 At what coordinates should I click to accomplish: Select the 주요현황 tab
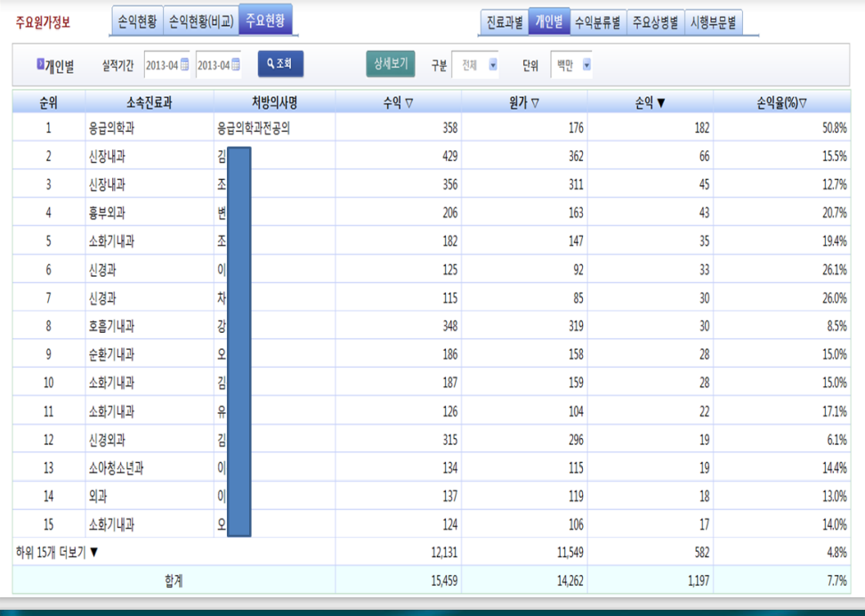tap(265, 20)
